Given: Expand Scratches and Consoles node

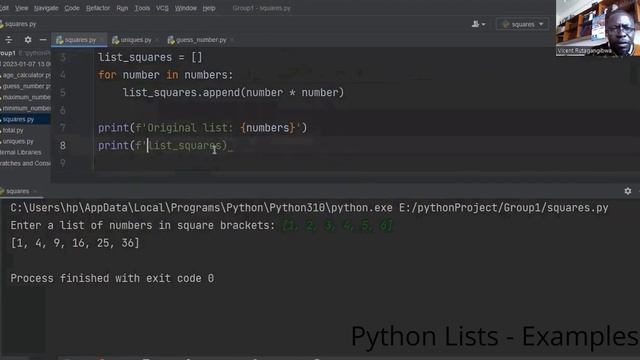Looking at the screenshot, I should tap(25, 163).
